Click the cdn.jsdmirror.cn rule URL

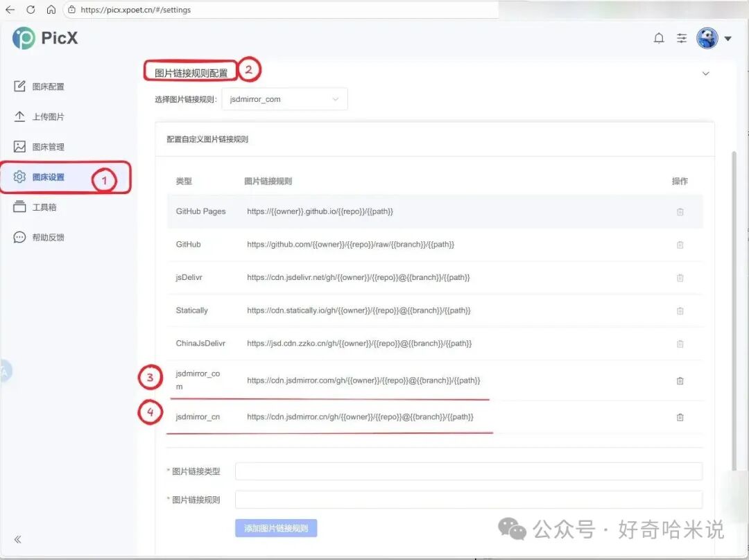coord(360,417)
